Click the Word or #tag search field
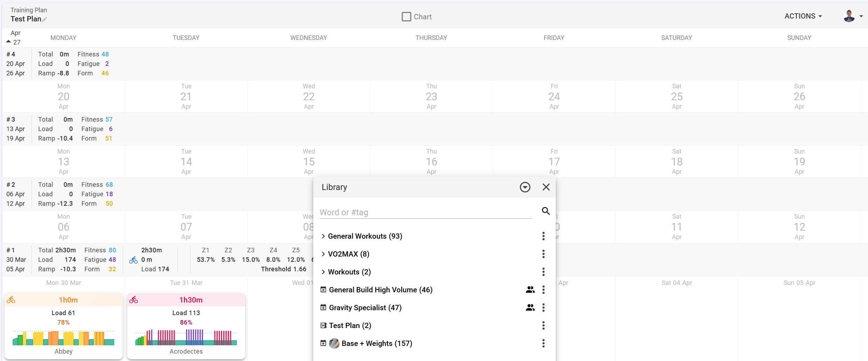 tap(425, 212)
